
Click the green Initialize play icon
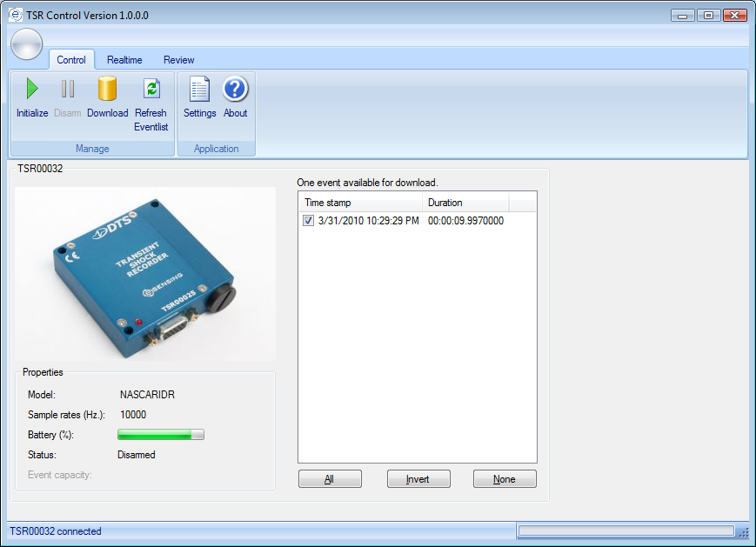32,89
